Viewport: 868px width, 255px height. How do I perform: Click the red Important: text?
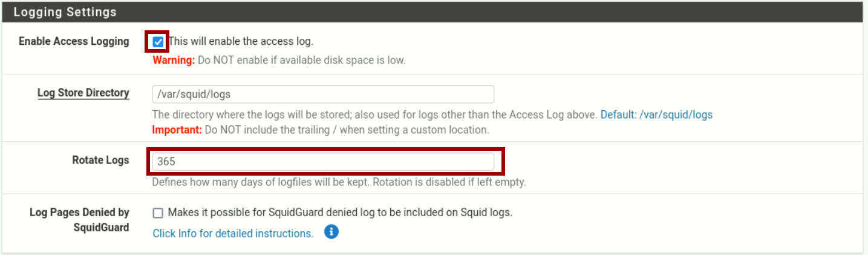(177, 130)
